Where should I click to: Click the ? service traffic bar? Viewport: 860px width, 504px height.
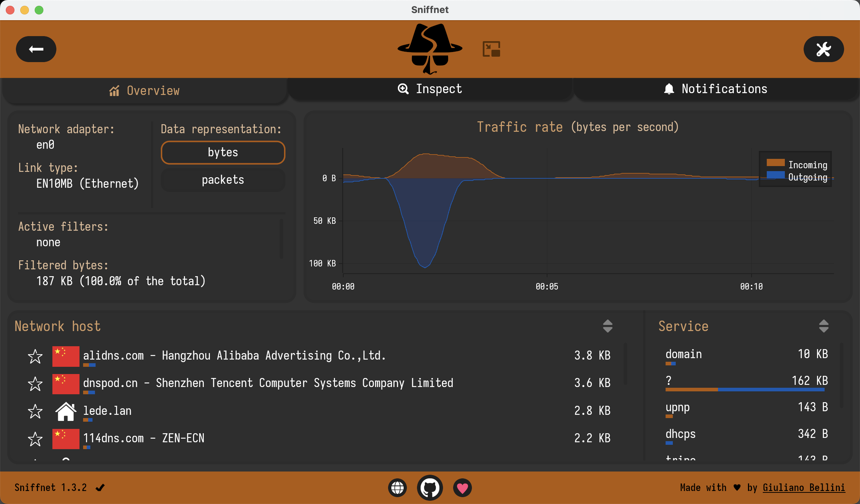(x=745, y=390)
